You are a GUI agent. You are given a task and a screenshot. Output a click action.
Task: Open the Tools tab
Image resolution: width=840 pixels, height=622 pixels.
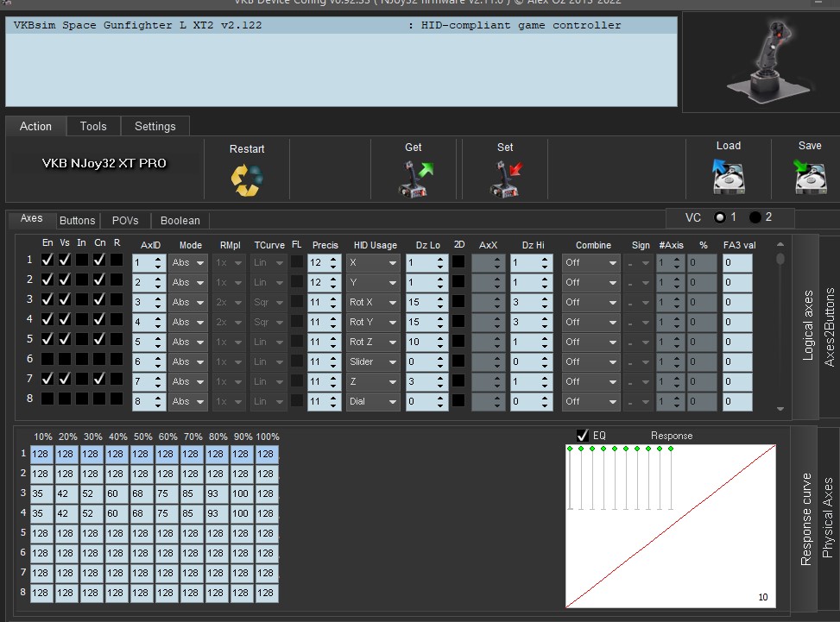93,126
